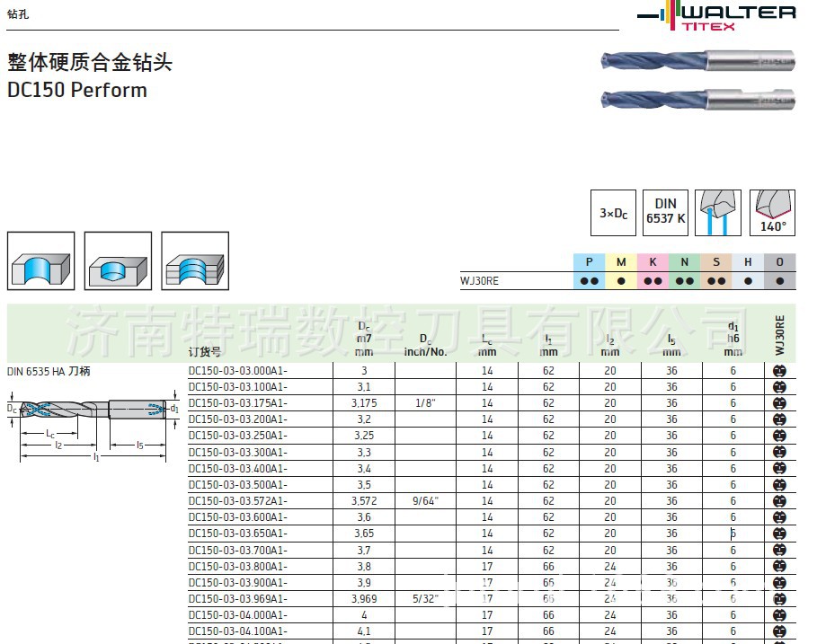Click availability icon for DC150-03-03.100A1- row
The image size is (817, 644).
coord(779,387)
